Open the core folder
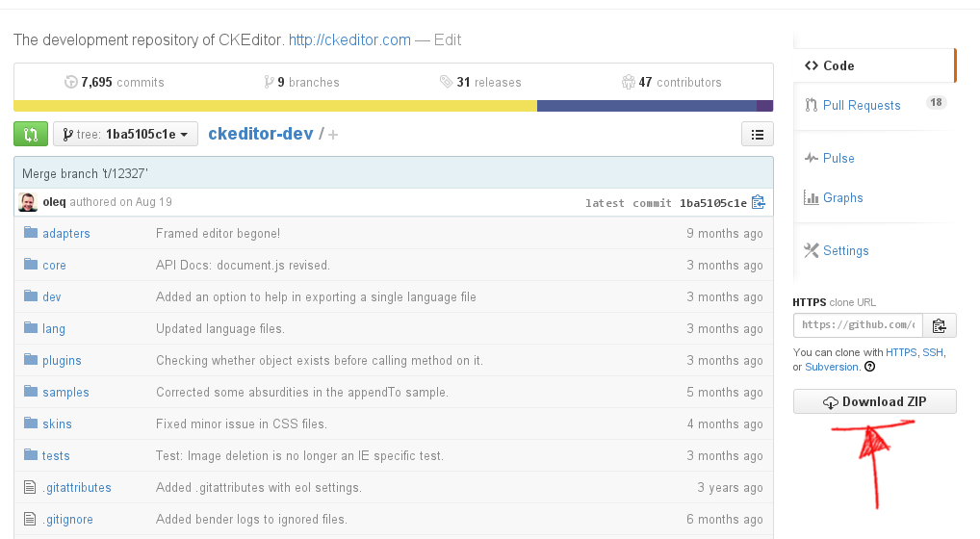980x539 pixels. (x=54, y=266)
